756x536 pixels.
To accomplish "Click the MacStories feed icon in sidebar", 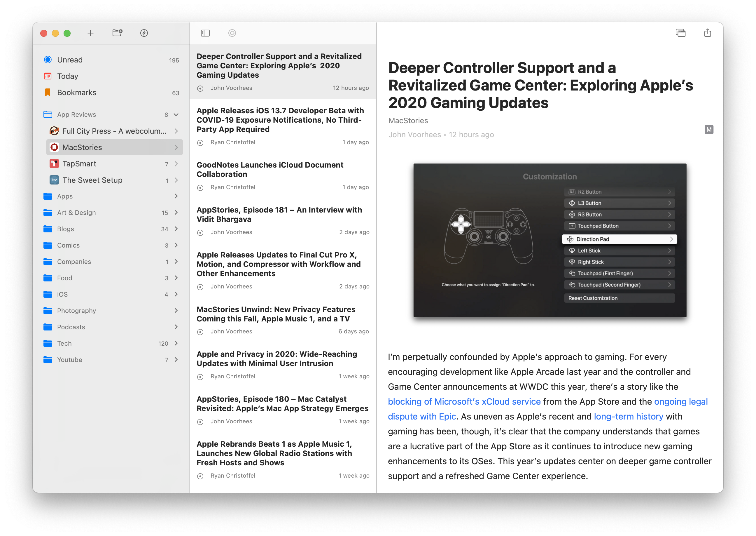I will coord(54,147).
